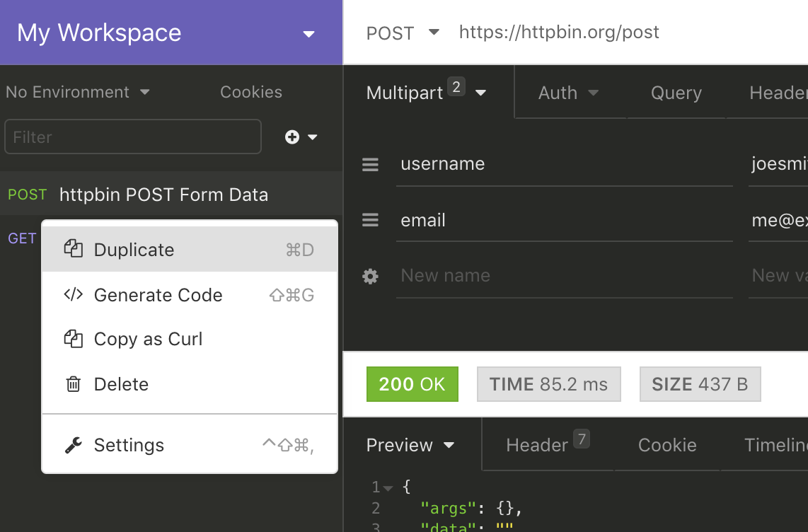Image resolution: width=808 pixels, height=532 pixels.
Task: Switch to the response Cookie tab
Action: [x=667, y=445]
